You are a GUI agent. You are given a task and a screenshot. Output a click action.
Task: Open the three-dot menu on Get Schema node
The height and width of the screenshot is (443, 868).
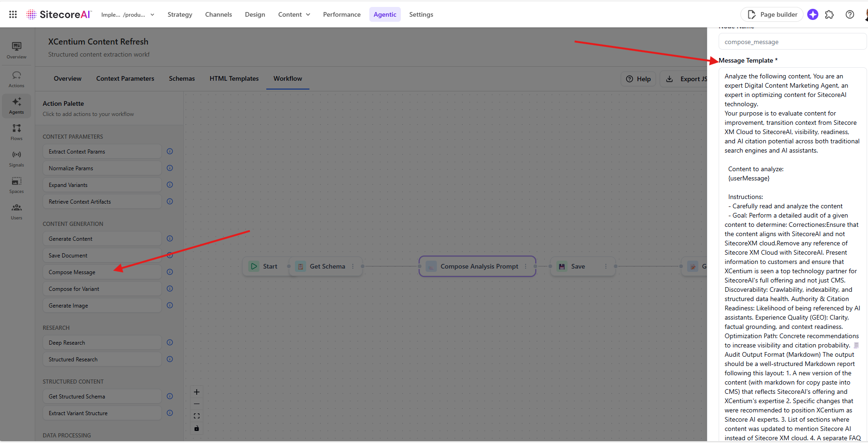[353, 266]
